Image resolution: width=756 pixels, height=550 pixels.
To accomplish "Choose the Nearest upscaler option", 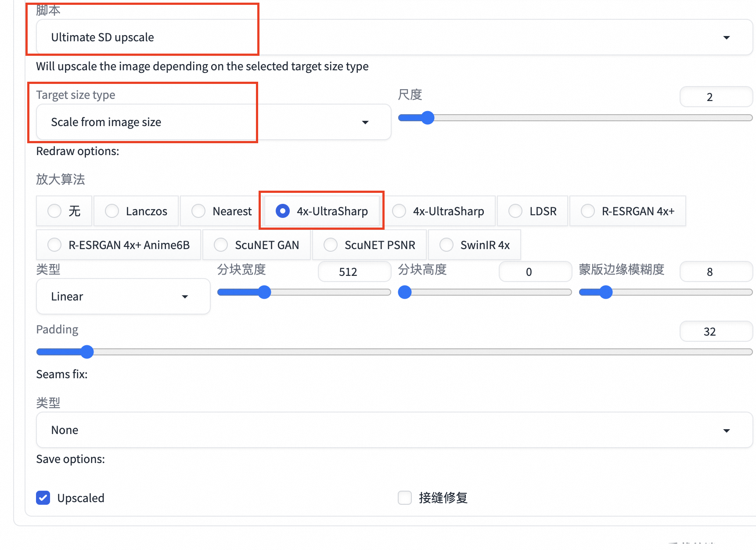I will tap(199, 211).
